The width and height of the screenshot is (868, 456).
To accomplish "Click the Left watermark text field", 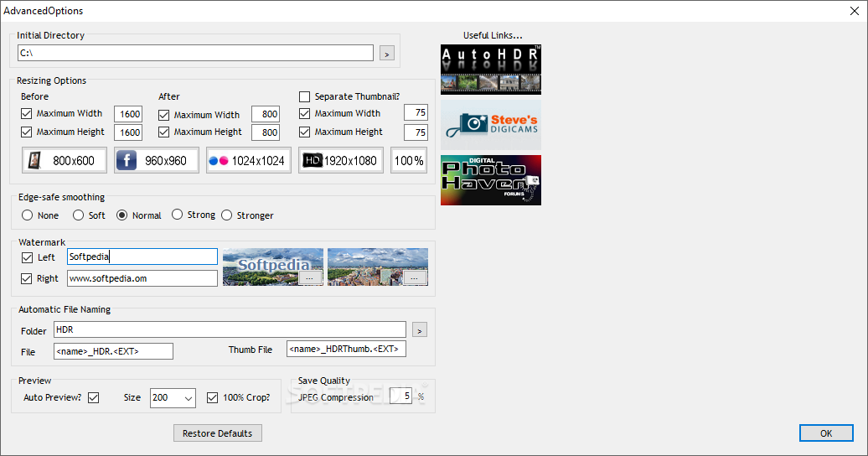I will pyautogui.click(x=142, y=256).
